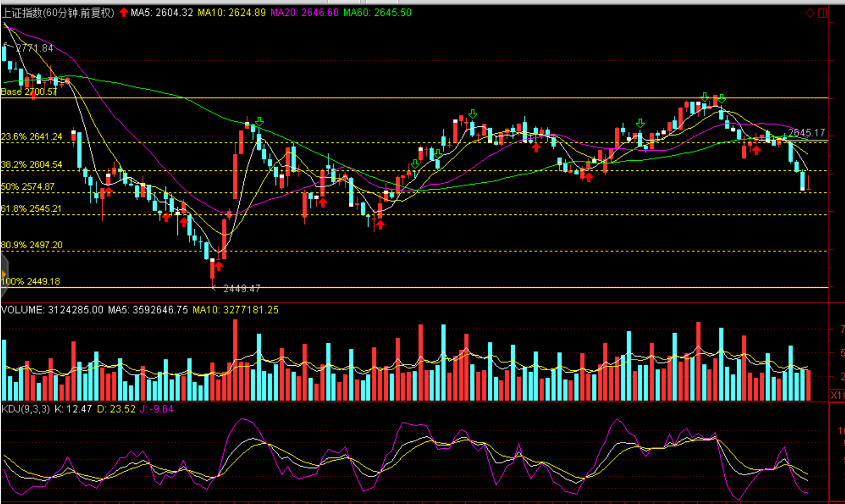
Task: Click the 2645.17 current price tag
Action: tap(807, 133)
